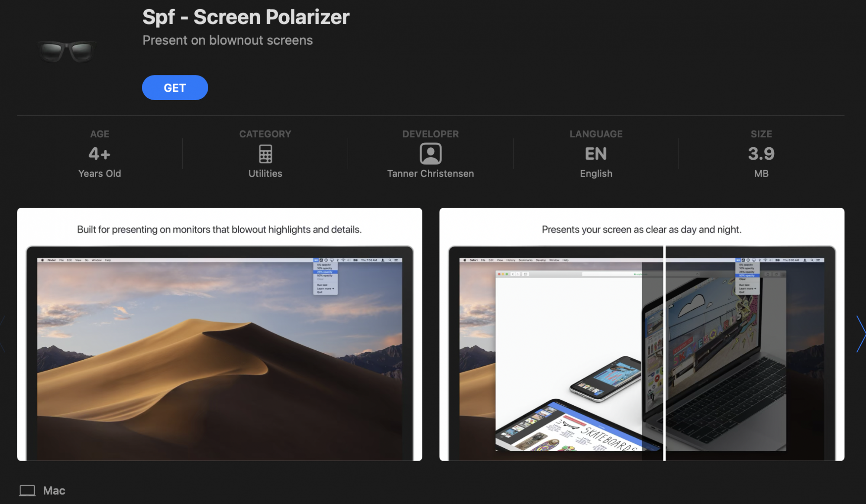The width and height of the screenshot is (866, 504).
Task: Click the Mac laptop platform icon
Action: (27, 491)
